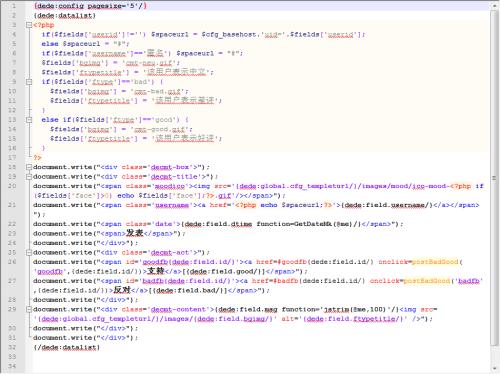
Task: Collapse the else if ftype=='good' block
Action: [29, 120]
